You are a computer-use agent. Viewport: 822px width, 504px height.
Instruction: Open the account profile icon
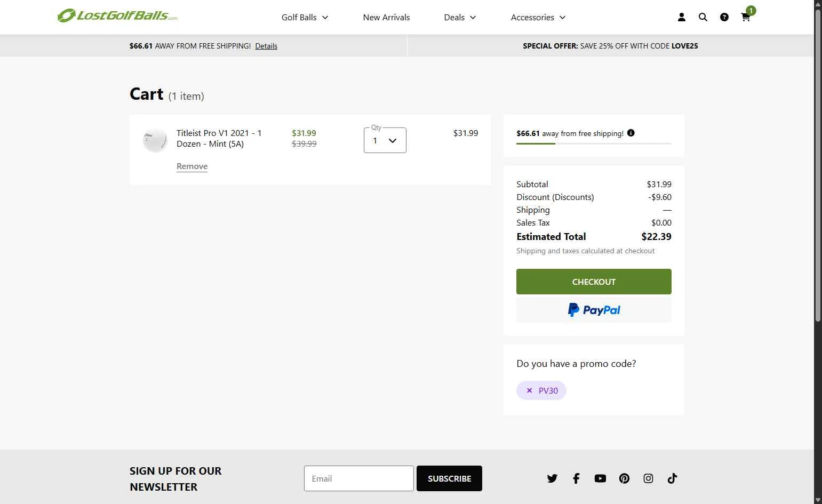point(682,17)
